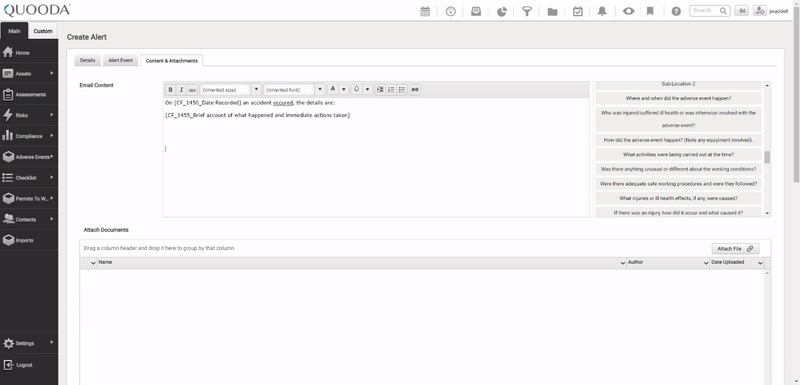Click the Attach File button
This screenshot has height=385, width=800.
pos(735,249)
